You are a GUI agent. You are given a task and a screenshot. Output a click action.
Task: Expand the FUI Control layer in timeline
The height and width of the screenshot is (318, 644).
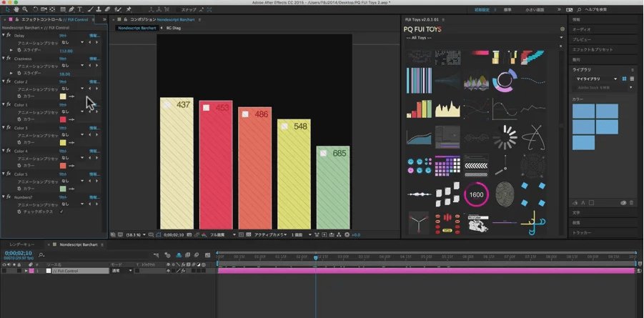click(26, 271)
